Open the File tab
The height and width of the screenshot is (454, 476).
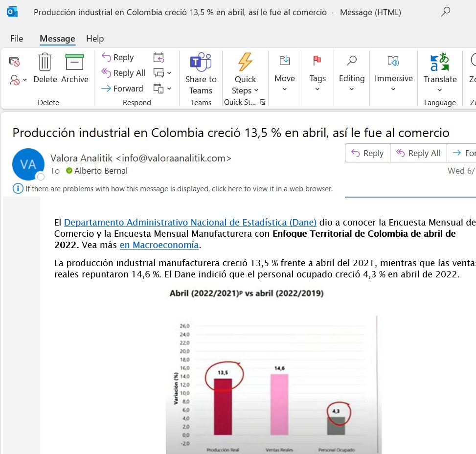click(x=17, y=39)
